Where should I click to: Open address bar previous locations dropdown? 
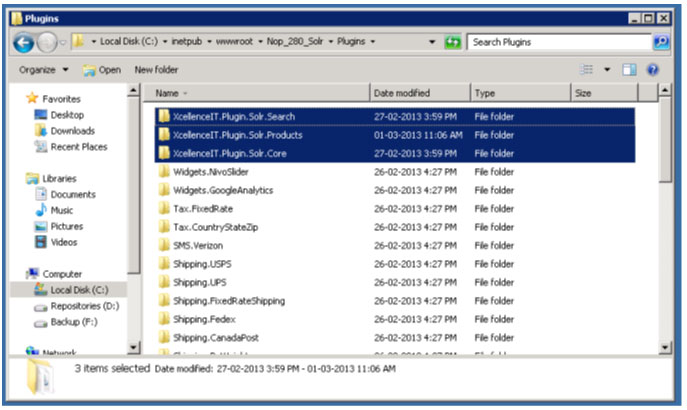tap(432, 42)
